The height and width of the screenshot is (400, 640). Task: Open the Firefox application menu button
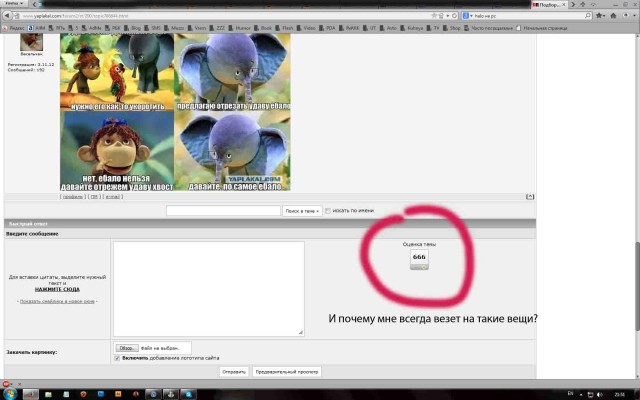point(13,3)
